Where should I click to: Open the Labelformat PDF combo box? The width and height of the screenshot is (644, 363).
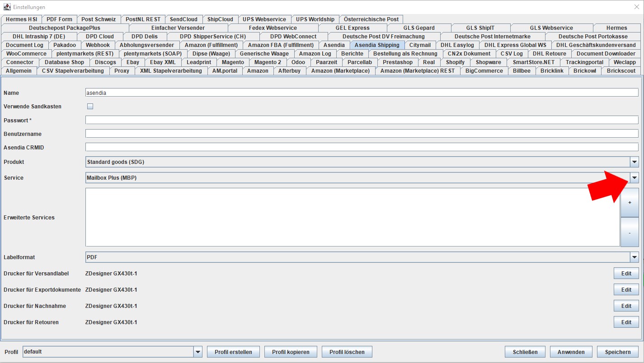(x=362, y=257)
